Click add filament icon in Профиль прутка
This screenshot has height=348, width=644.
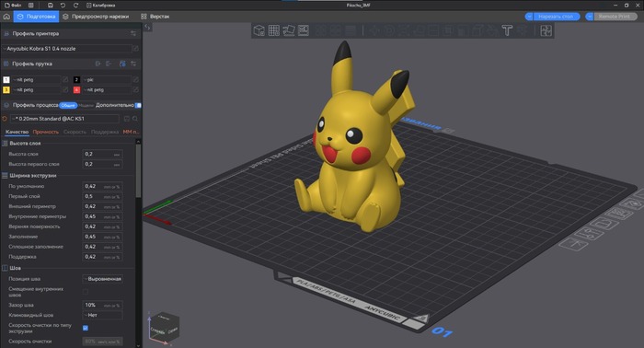coord(98,64)
